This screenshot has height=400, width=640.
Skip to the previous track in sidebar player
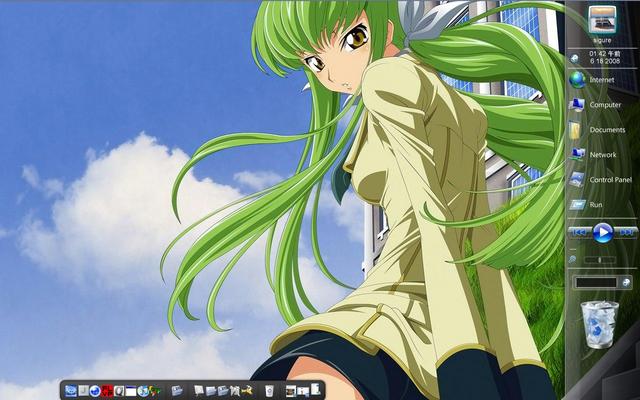tap(579, 232)
